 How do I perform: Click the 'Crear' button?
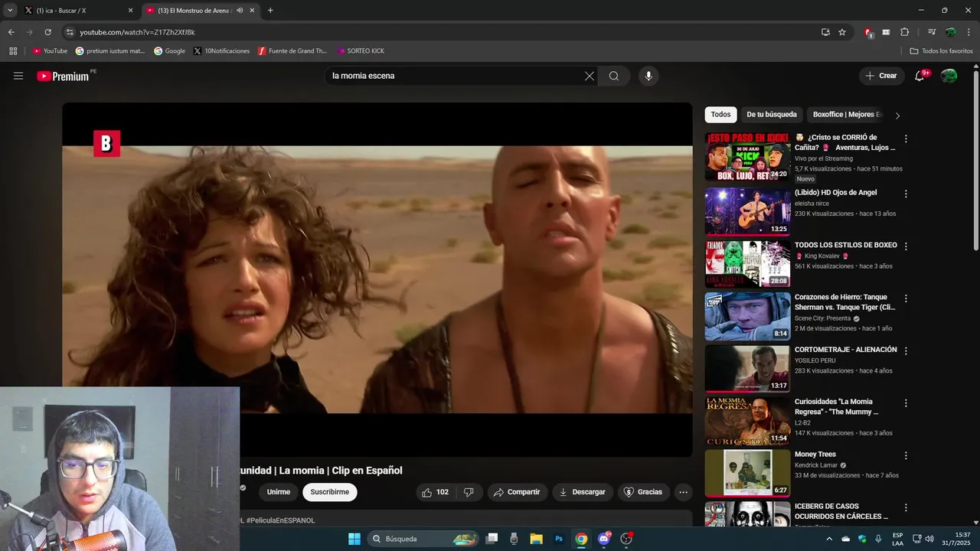[x=881, y=76]
